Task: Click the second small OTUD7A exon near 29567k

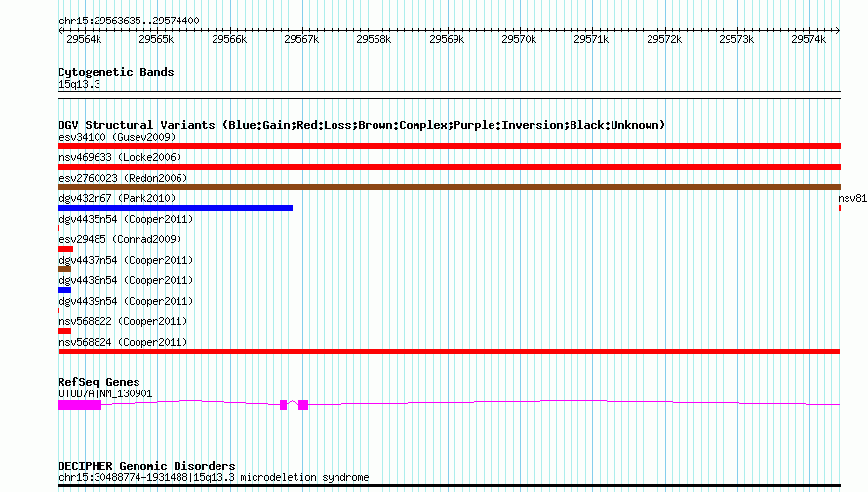Action: point(303,405)
